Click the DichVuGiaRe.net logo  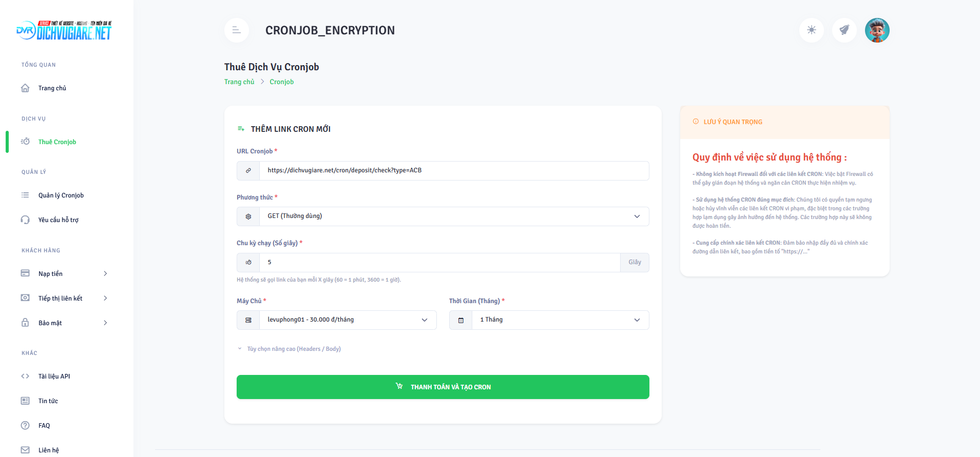click(64, 31)
